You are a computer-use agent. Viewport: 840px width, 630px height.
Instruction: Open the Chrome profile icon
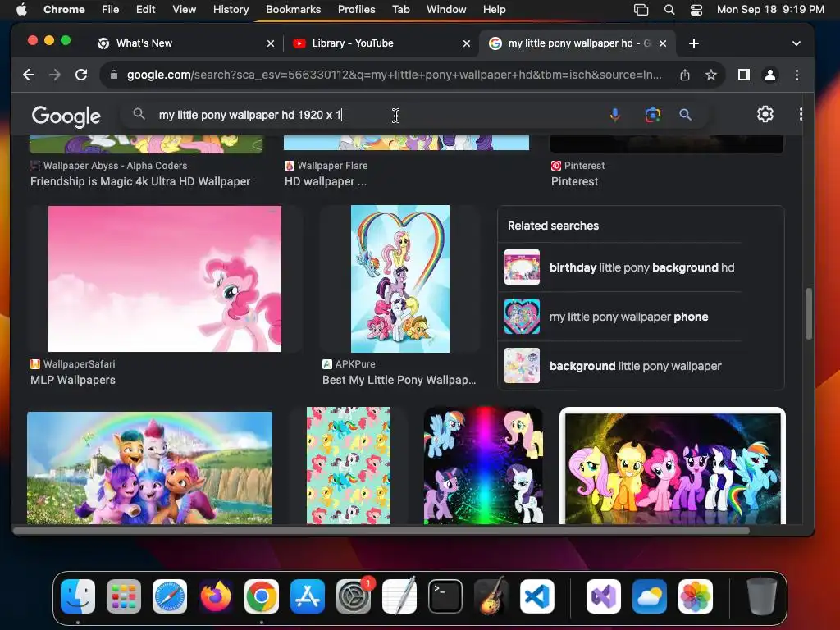coord(769,75)
